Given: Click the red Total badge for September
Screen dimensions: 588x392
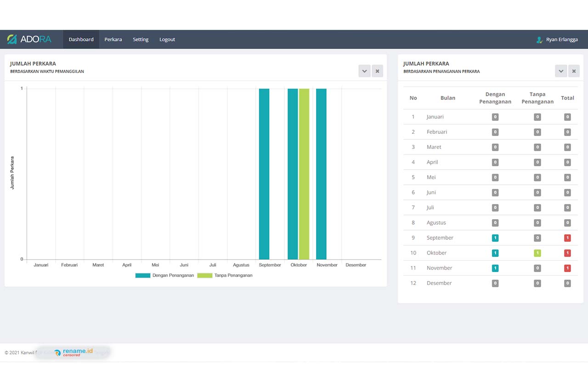Looking at the screenshot, I should [567, 238].
